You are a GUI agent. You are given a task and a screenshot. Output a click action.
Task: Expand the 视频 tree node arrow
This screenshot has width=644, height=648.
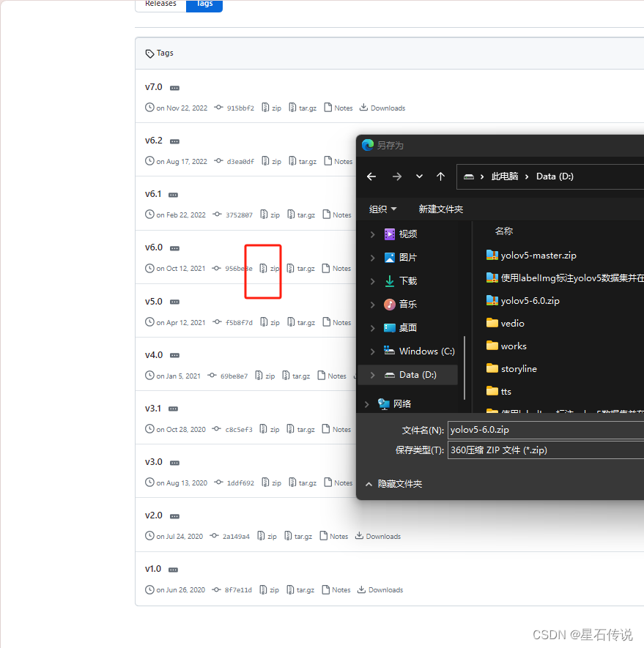373,234
